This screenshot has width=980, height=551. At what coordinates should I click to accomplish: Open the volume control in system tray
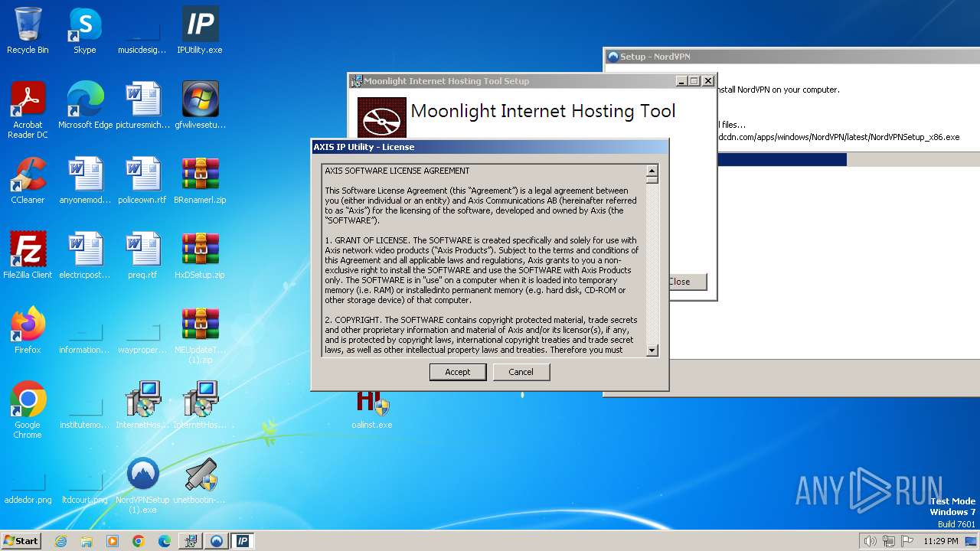click(870, 541)
